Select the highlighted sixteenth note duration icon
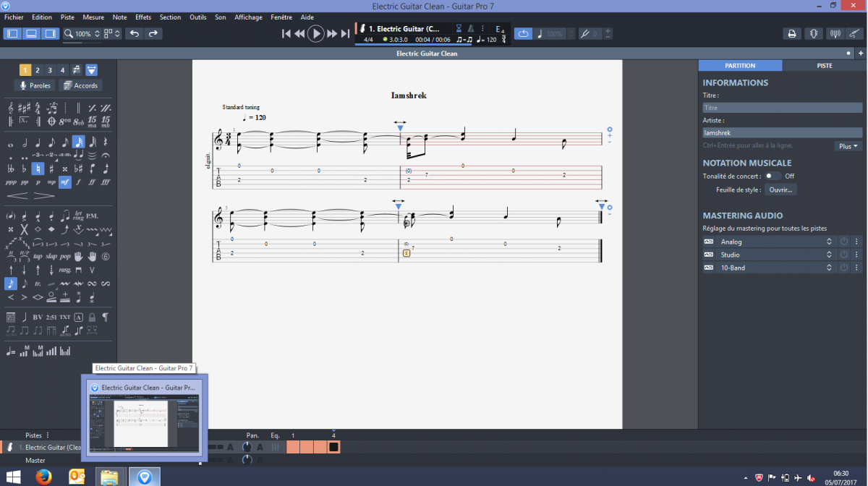The width and height of the screenshot is (868, 486). pos(79,142)
